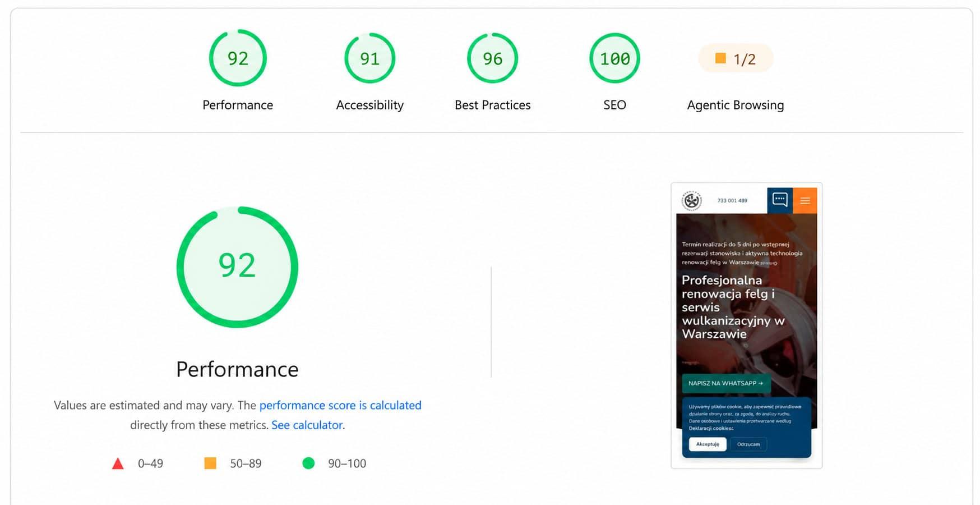Click the '90–100' legend range text
Image resolution: width=980 pixels, height=505 pixels.
347,463
